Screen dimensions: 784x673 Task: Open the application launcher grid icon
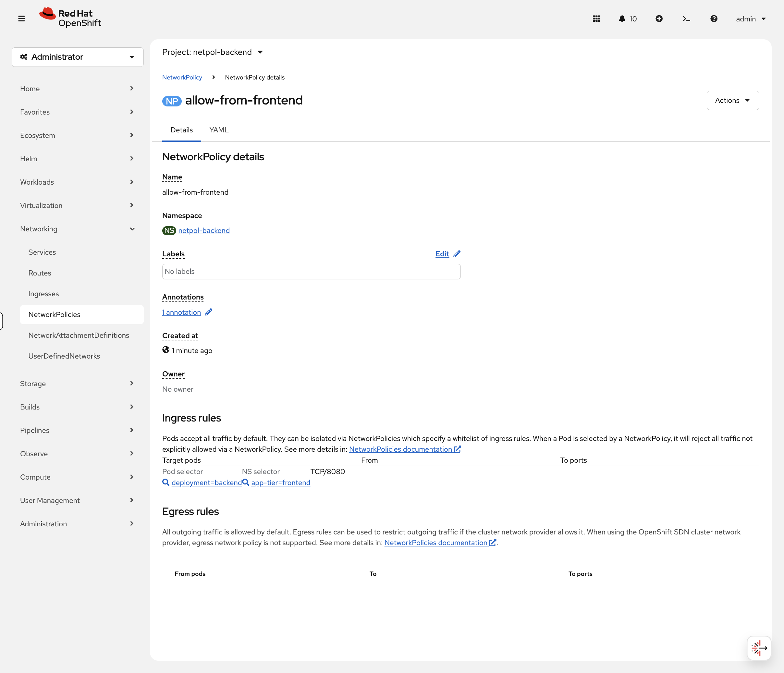596,18
